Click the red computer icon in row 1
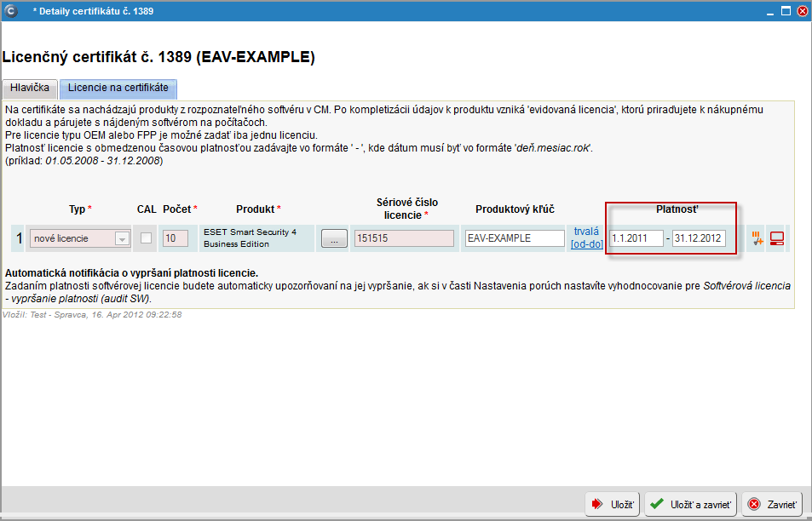812x521 pixels. pos(777,238)
